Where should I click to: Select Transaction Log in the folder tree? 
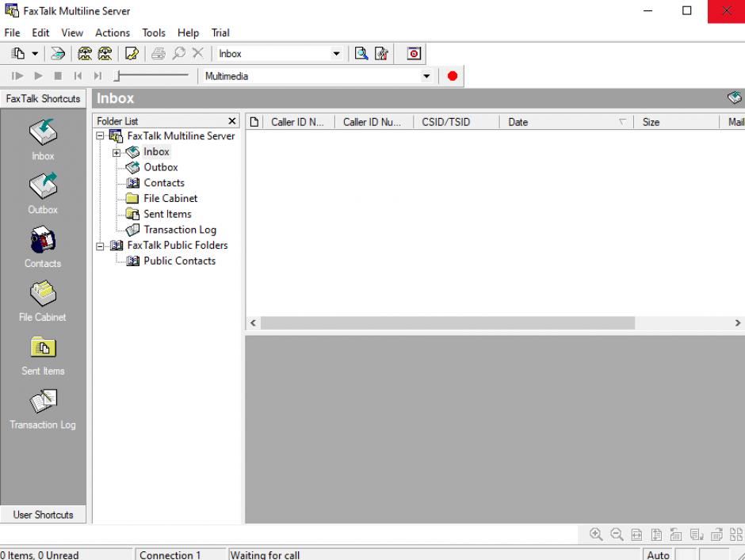(180, 230)
